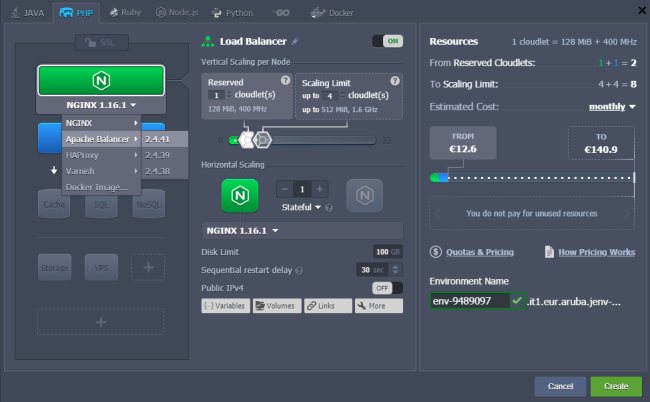Click the TO €140.9 cost box

601,143
